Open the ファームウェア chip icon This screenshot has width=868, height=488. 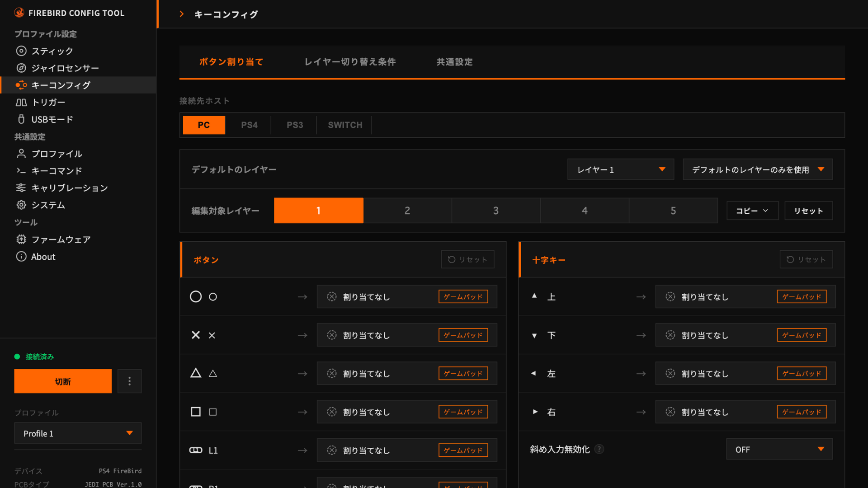(21, 239)
